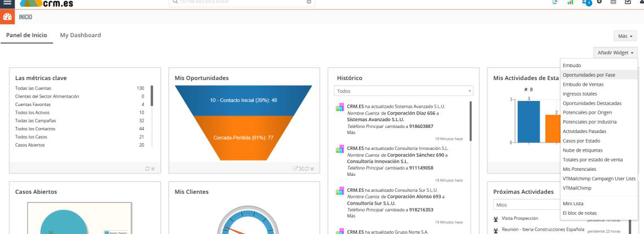Viewport: 644px width, 234px height.
Task: Open Todos los Contactos metric
Action: coord(36,129)
